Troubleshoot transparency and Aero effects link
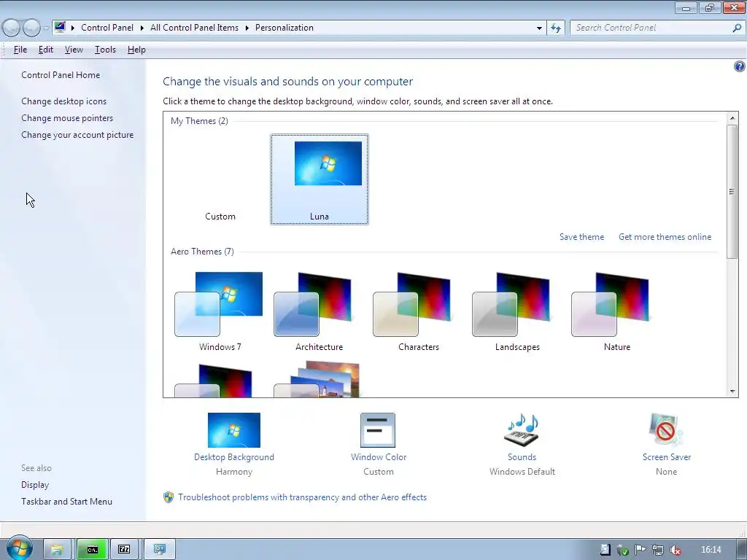Screen dimensions: 747x560 coord(302,497)
